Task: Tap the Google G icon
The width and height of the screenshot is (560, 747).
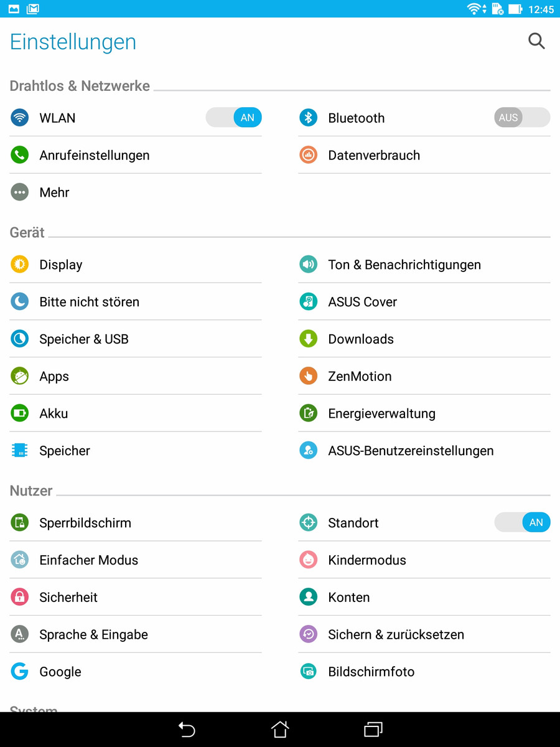Action: click(20, 671)
